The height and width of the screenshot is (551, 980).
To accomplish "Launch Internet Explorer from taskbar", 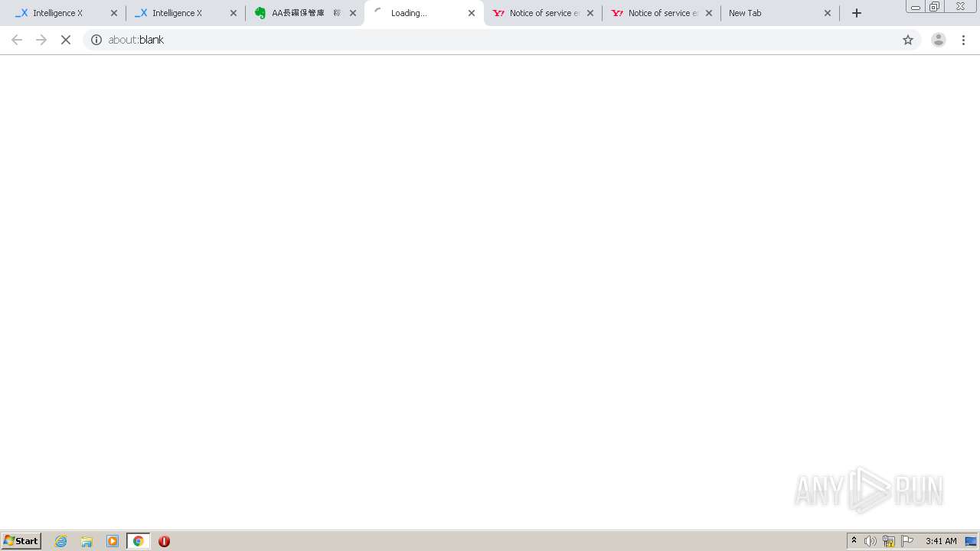I will [61, 541].
